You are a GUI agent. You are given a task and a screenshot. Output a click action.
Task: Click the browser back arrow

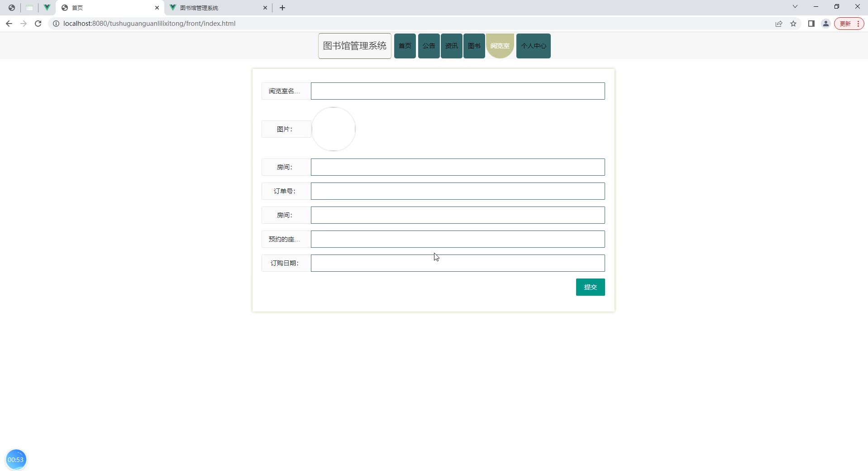9,24
